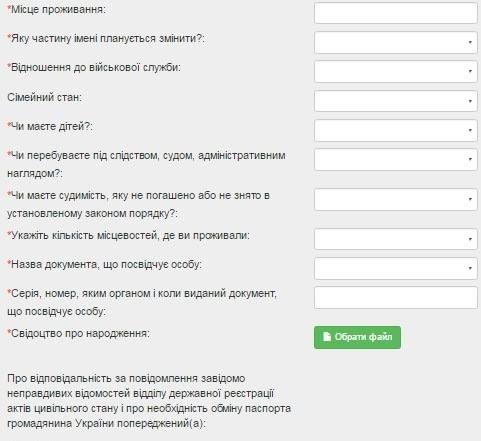Click the arrow of Чи маєте судимість dropdown
481x441 pixels.
point(470,199)
